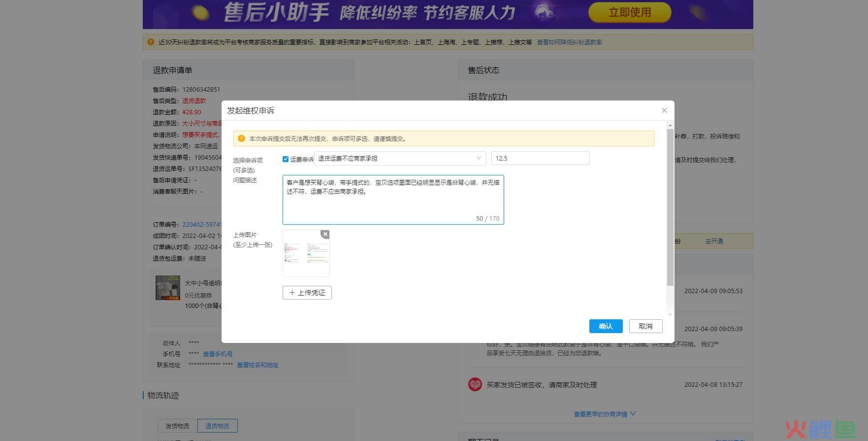
Task: Click the orange notice icon in top bar
Action: coord(151,42)
